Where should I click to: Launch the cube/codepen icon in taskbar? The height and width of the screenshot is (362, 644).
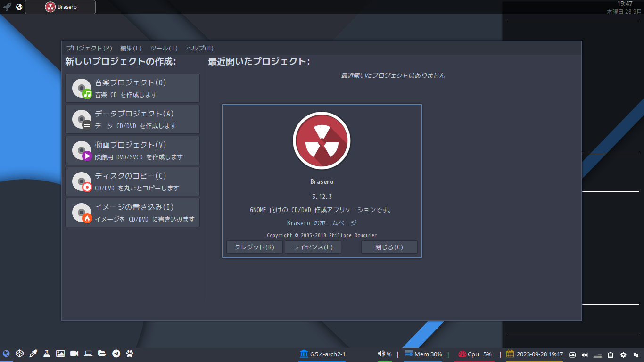click(x=19, y=354)
